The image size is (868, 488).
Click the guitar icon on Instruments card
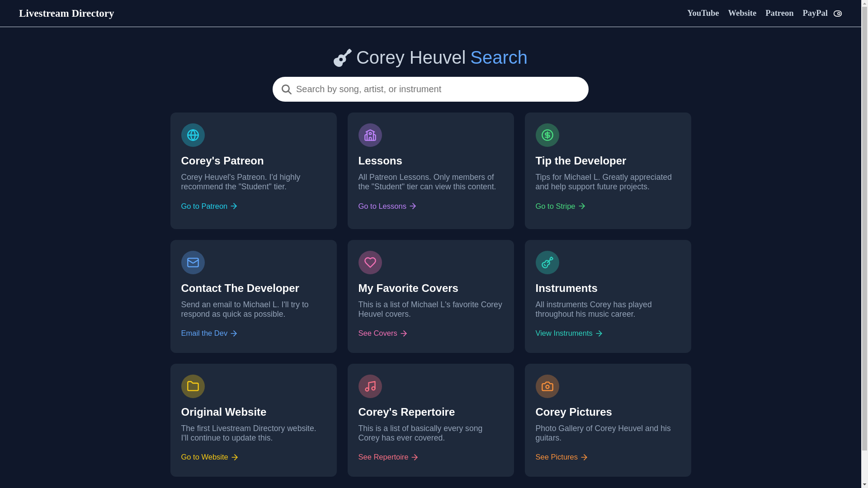tap(547, 263)
